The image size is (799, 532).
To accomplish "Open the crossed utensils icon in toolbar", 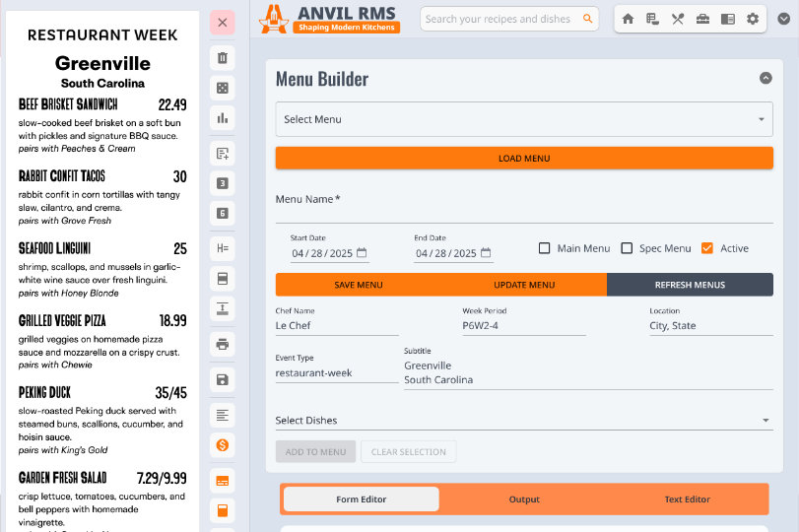I will coord(678,19).
